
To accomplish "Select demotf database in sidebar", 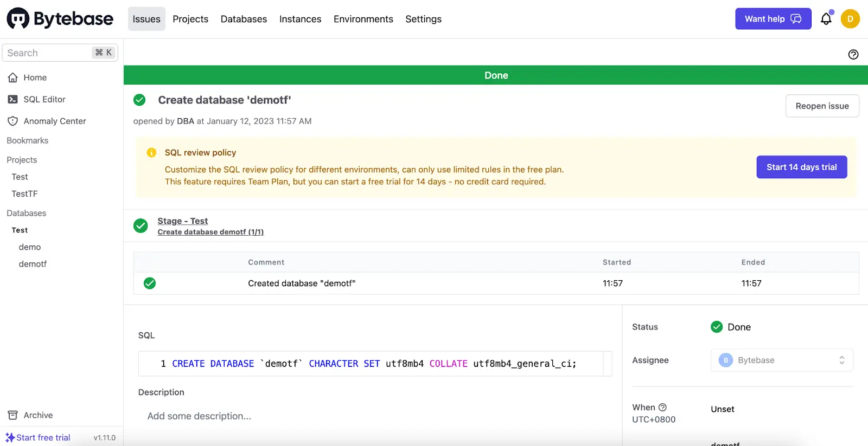I will point(33,264).
